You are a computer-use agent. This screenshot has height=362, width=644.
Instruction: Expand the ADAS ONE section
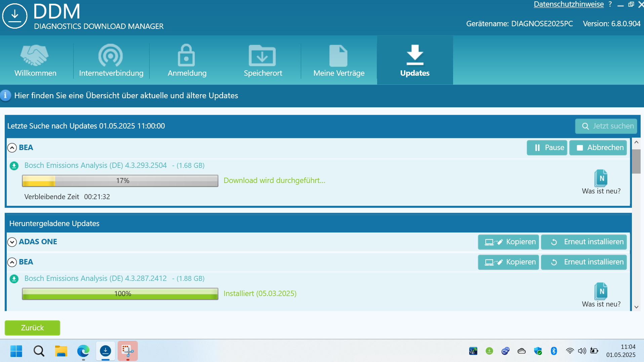(12, 242)
